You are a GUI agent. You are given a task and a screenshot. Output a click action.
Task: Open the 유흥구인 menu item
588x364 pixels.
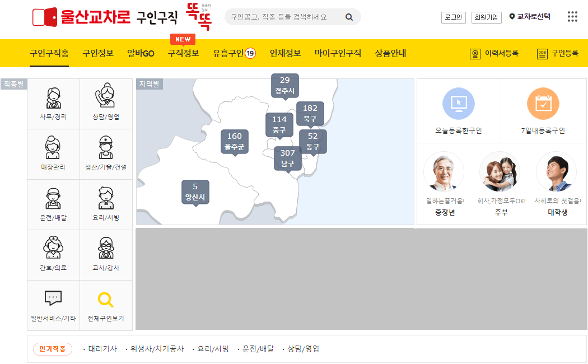click(229, 53)
